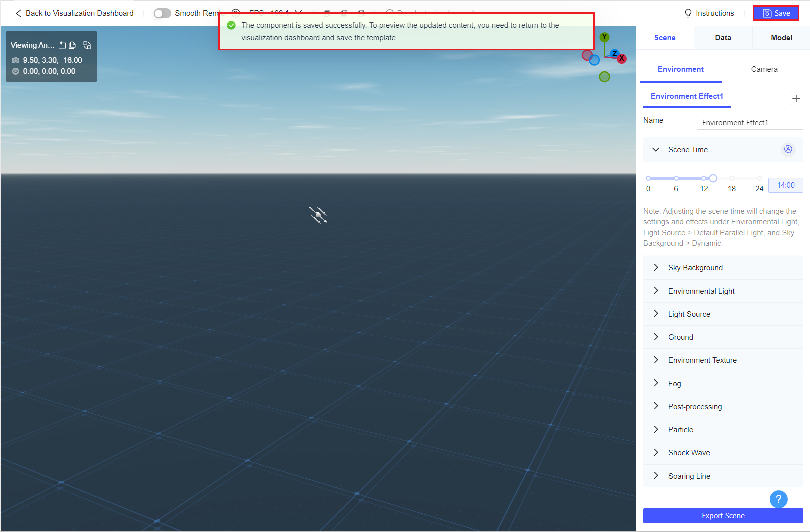The width and height of the screenshot is (810, 532).
Task: Click the auto icon next to Scene Time
Action: tap(788, 149)
